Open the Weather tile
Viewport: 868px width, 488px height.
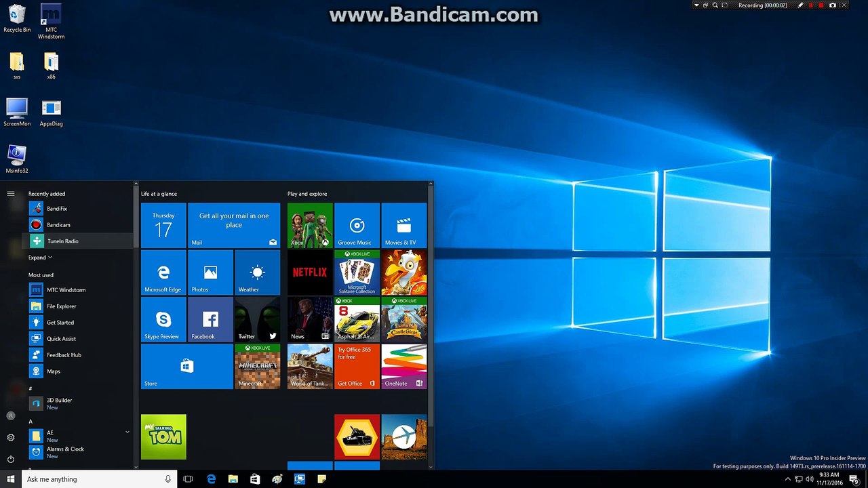point(257,272)
